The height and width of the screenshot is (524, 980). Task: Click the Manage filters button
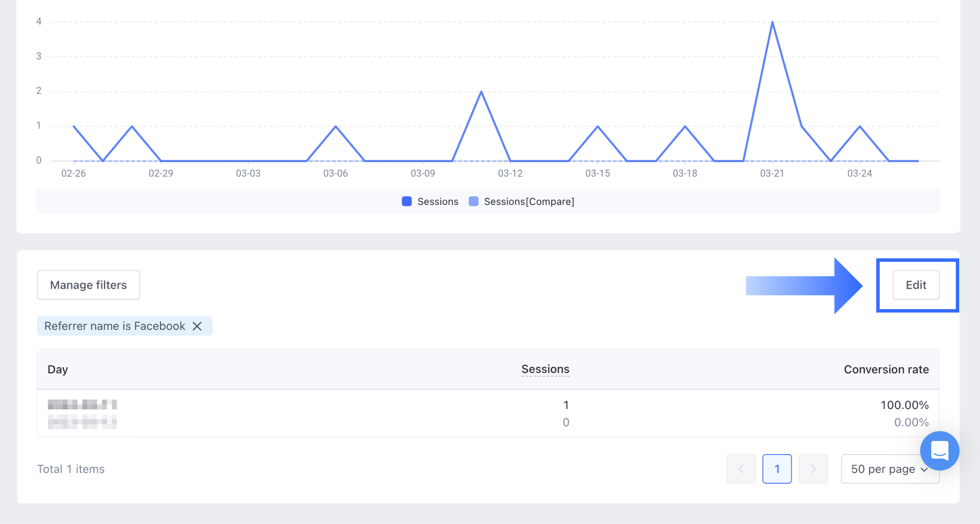[x=88, y=285]
